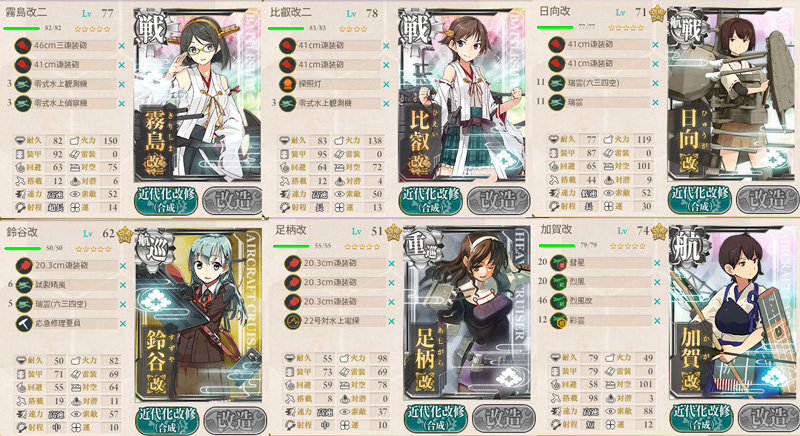The image size is (800, 436).
Task: Click Hyuga's first 41cm twin gun slot
Action: (601, 45)
